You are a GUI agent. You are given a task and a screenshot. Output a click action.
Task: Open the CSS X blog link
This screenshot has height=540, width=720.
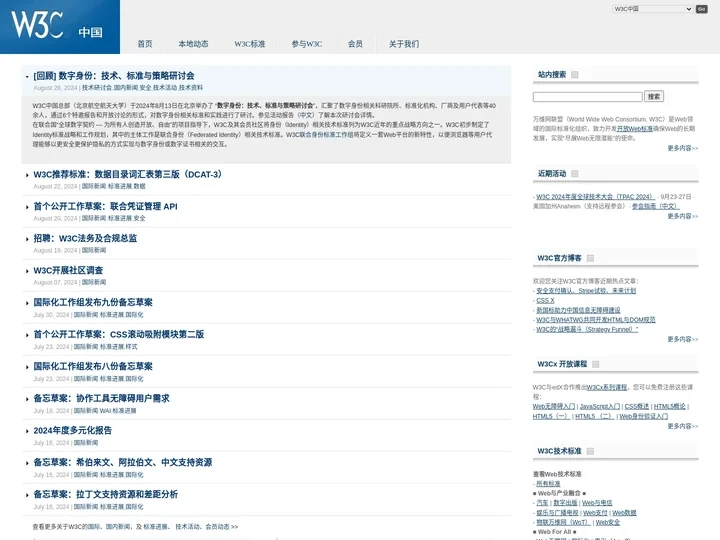(x=545, y=300)
